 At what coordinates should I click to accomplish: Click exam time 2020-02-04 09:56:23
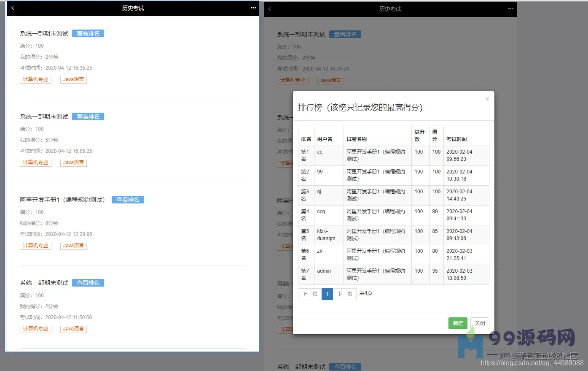459,155
